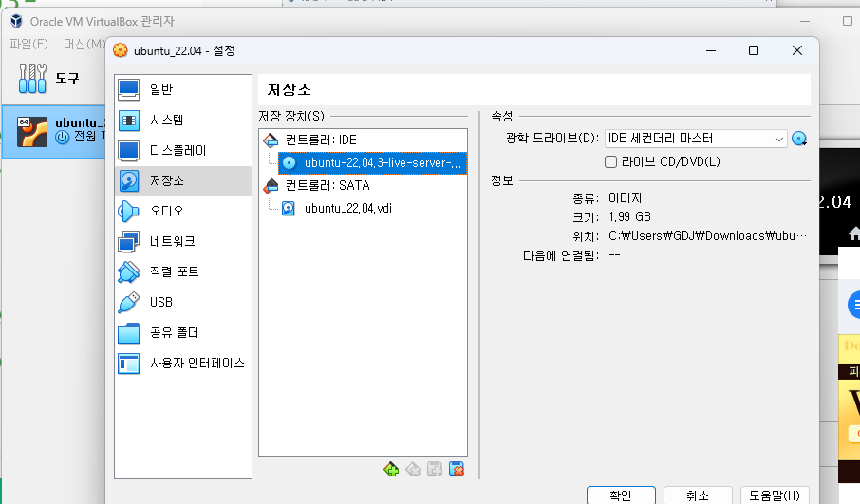The height and width of the screenshot is (504, 860).
Task: Close the settings dialog
Action: (x=797, y=50)
